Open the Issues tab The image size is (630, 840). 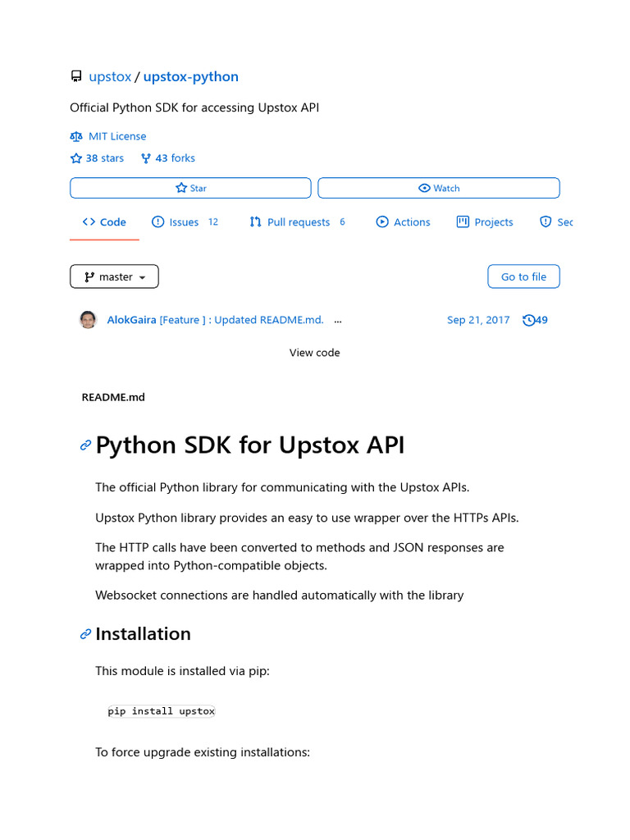pyautogui.click(x=184, y=222)
